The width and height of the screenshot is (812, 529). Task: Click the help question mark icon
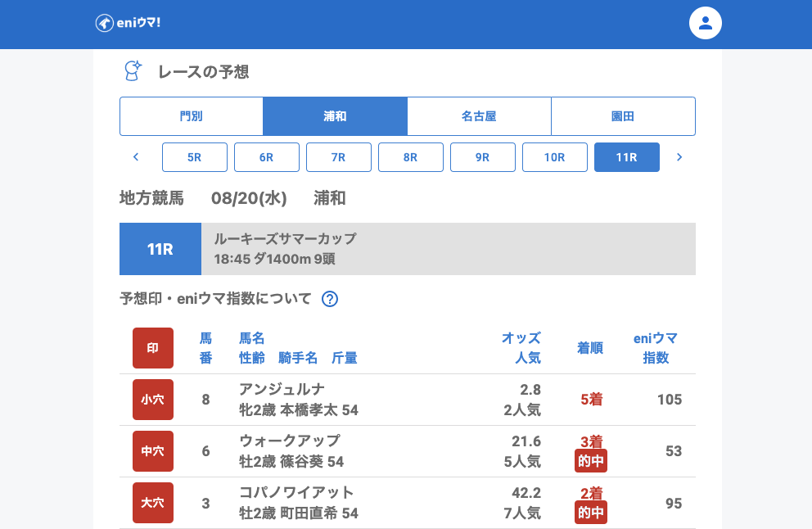coord(330,299)
